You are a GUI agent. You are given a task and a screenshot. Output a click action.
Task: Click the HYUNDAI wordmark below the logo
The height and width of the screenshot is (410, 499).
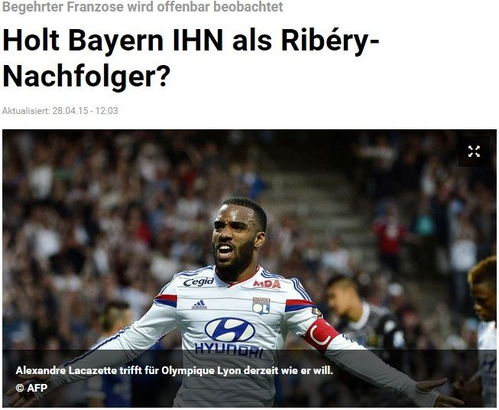coord(229,349)
